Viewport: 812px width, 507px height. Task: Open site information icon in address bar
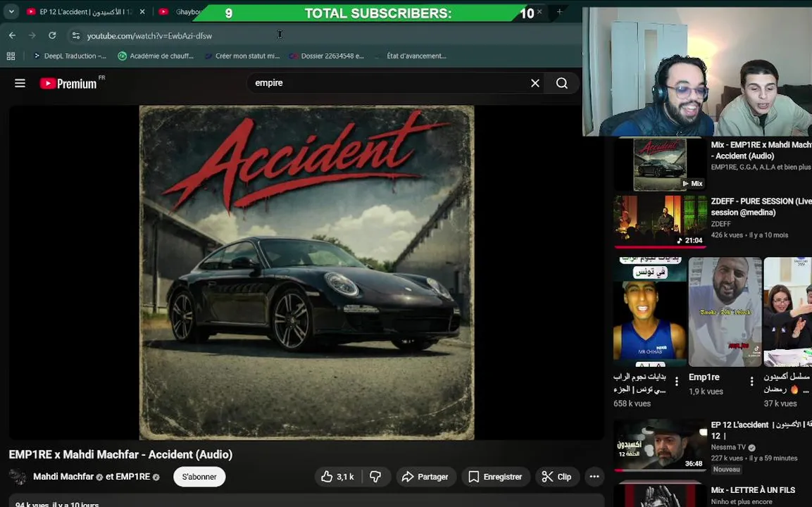pyautogui.click(x=75, y=35)
